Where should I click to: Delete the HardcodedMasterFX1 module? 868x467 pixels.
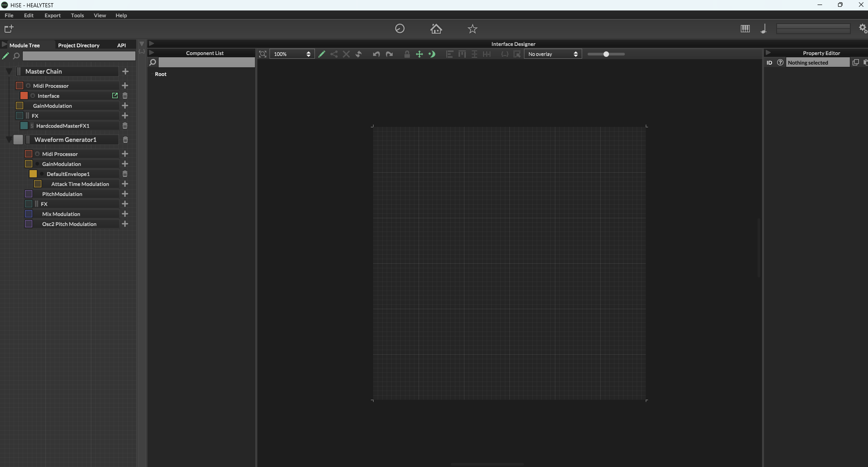[x=125, y=126]
